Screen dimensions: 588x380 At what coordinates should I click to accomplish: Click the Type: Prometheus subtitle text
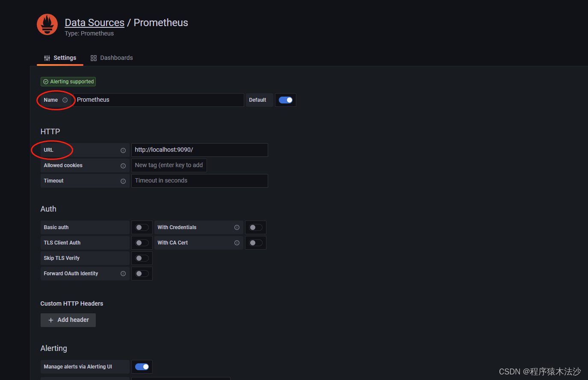89,33
